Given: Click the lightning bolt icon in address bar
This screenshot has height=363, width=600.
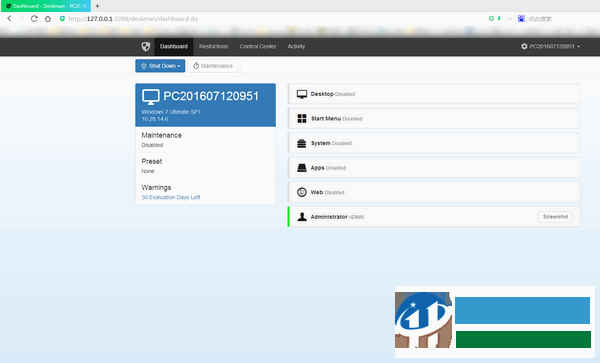Looking at the screenshot, I should point(499,18).
